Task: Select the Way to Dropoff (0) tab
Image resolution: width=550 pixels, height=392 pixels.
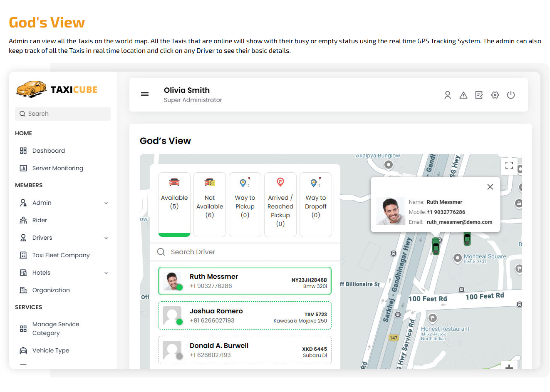Action: (316, 205)
